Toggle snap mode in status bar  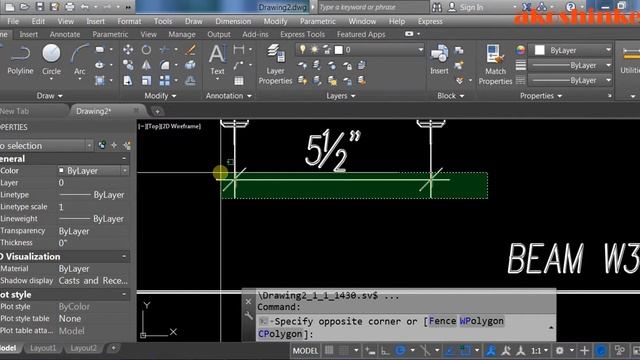344,350
